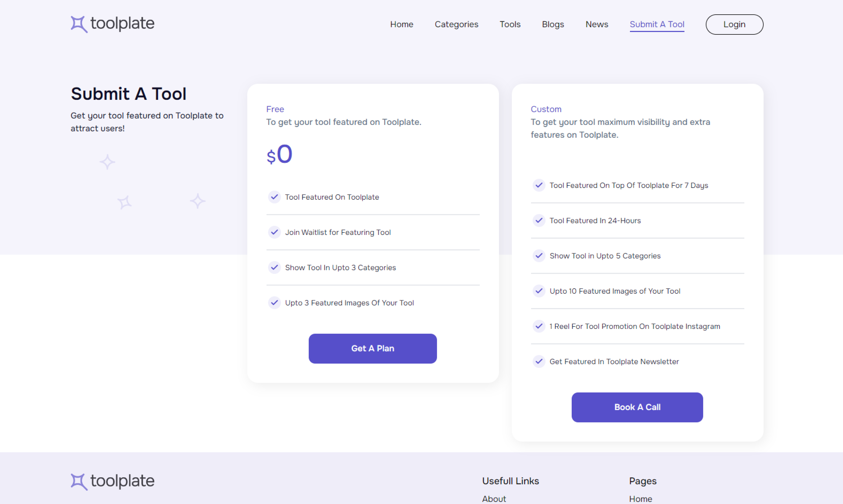Click 'To get your tool featured on Toolplate.' description
The width and height of the screenshot is (843, 504).
(x=344, y=122)
